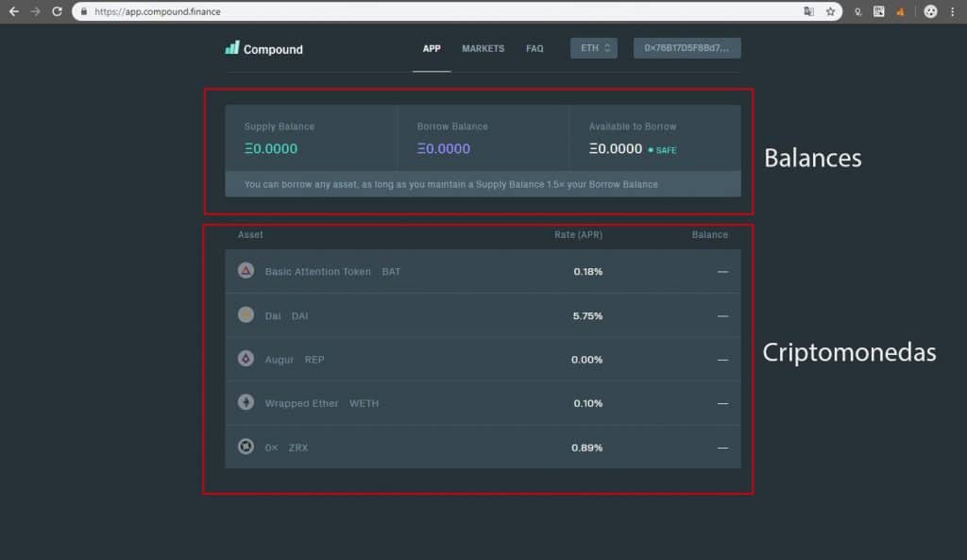Select the Wrapped Ether WETH row

coord(483,402)
